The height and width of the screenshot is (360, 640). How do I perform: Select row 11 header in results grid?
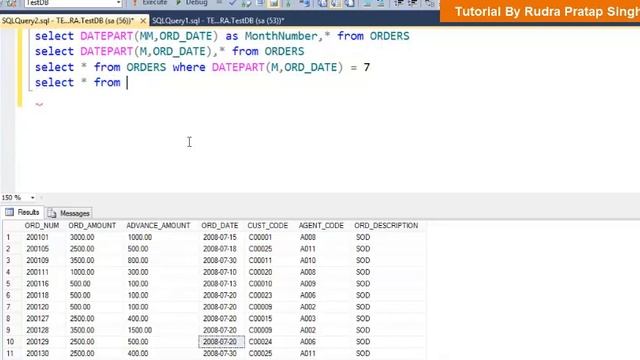pos(10,353)
